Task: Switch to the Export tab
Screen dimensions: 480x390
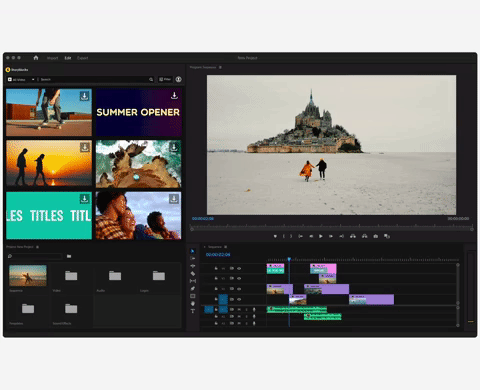Action: tap(83, 58)
